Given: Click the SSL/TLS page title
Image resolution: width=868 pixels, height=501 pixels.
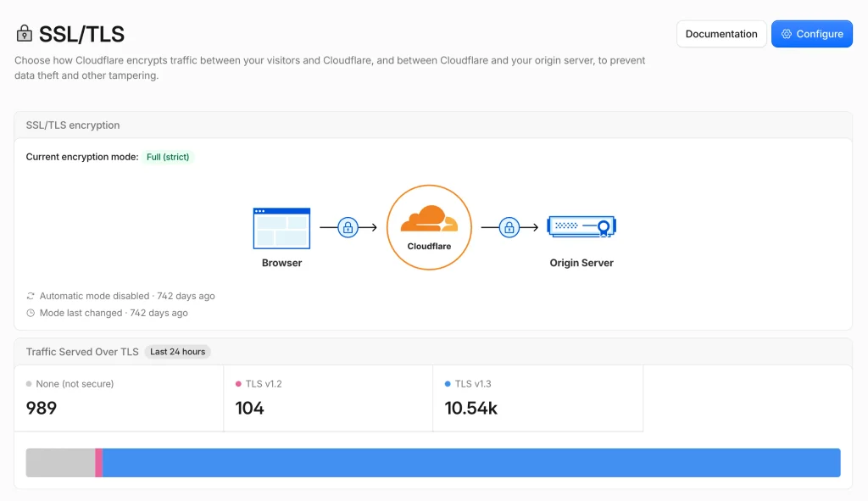Looking at the screenshot, I should tap(81, 34).
